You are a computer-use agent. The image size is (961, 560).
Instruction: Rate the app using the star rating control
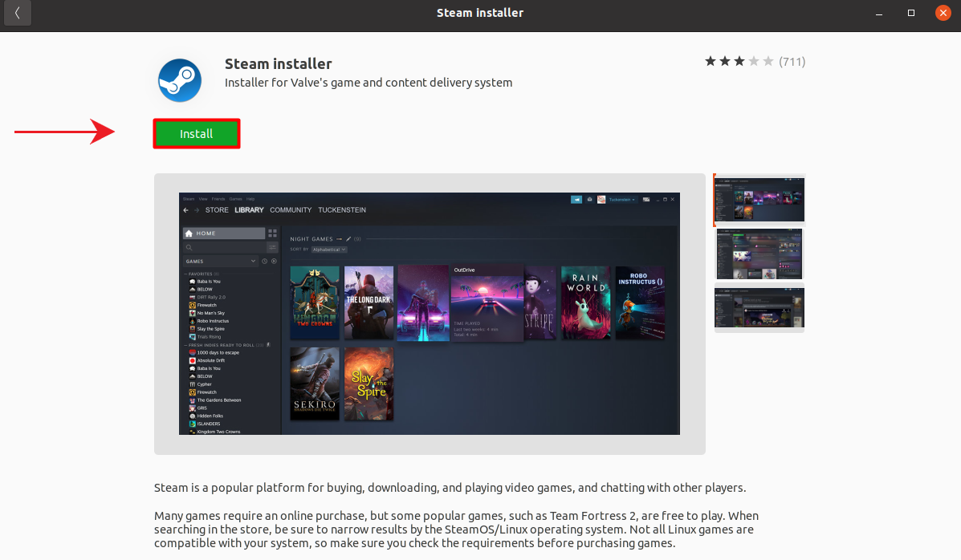[x=735, y=61]
